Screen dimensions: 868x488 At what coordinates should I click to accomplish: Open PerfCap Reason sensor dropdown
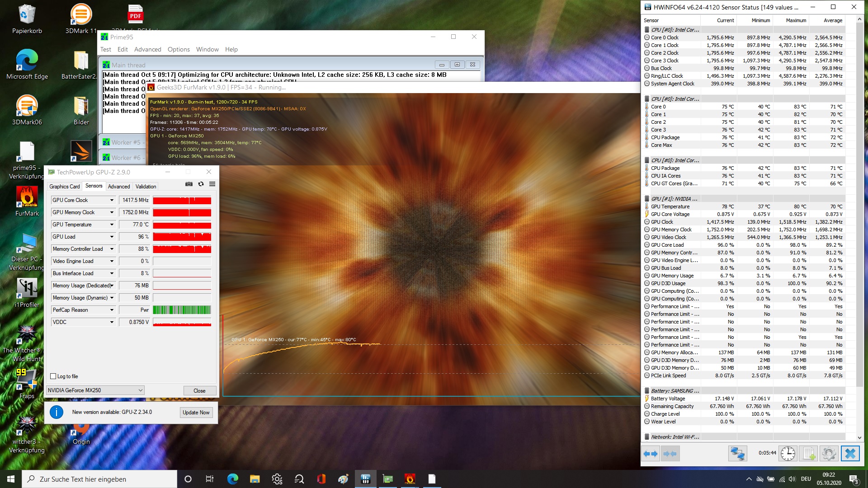pyautogui.click(x=111, y=310)
